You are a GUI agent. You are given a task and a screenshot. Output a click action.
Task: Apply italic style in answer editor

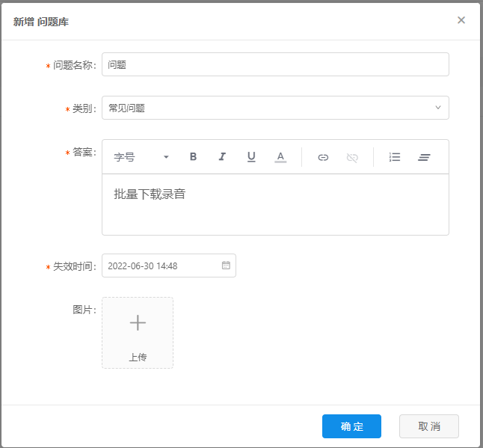222,157
